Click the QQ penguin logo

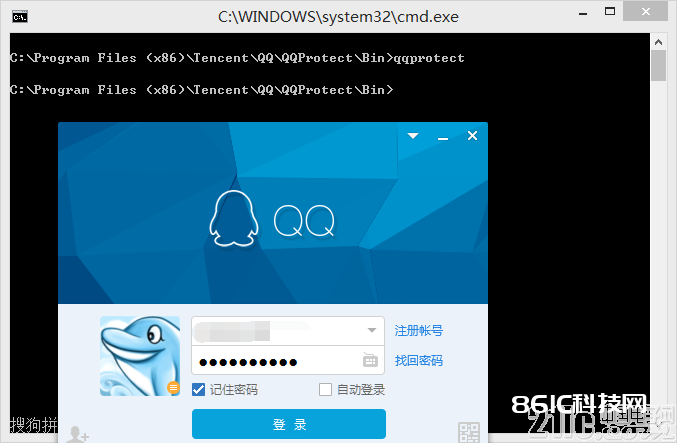[234, 218]
